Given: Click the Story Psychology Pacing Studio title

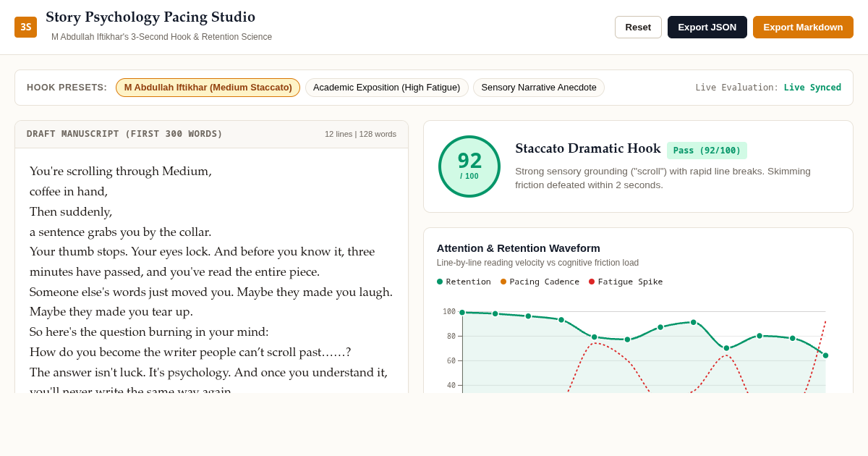Looking at the screenshot, I should 150,17.
